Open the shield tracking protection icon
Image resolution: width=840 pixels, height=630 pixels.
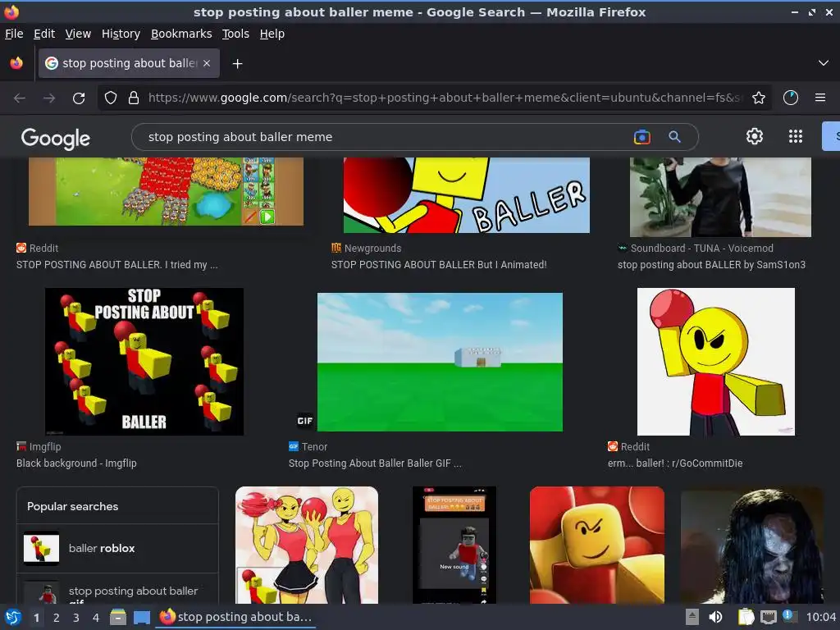point(111,98)
